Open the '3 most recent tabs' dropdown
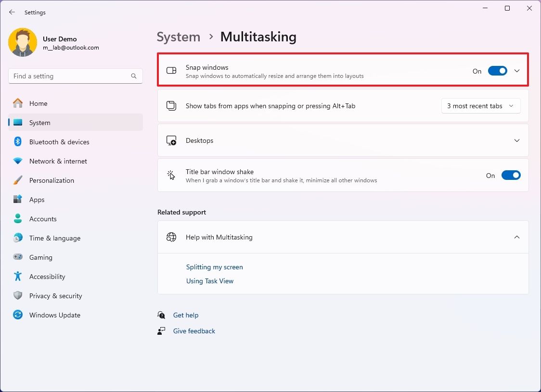Viewport: 541px width, 392px height. (480, 106)
